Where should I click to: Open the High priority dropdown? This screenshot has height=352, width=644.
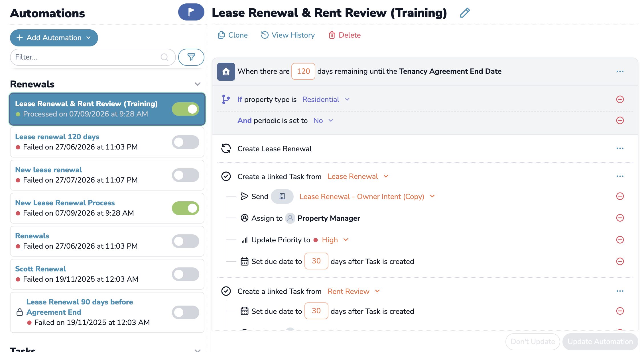pyautogui.click(x=335, y=240)
